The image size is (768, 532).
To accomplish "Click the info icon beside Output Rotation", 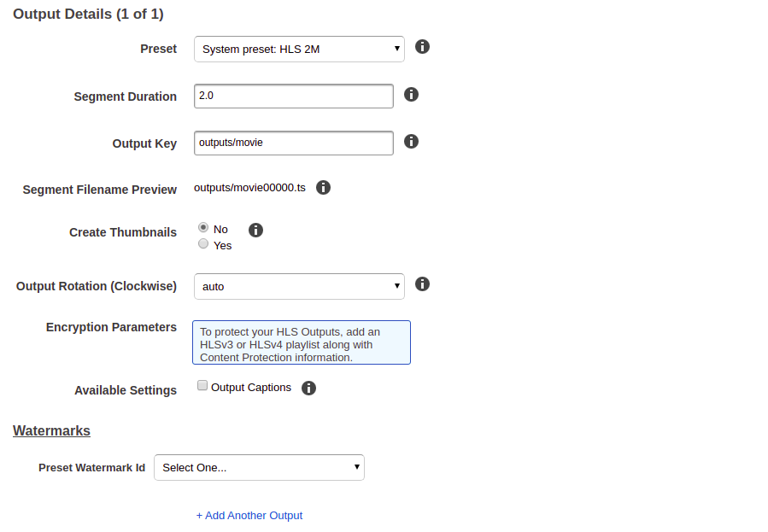I will click(422, 284).
